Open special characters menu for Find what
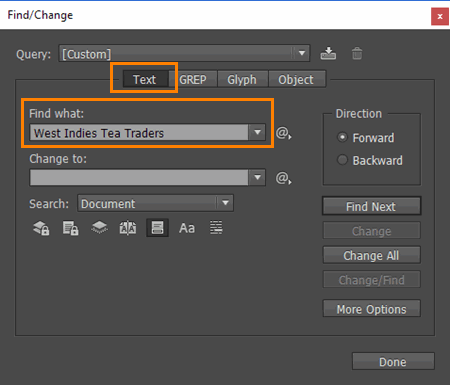 coord(283,133)
